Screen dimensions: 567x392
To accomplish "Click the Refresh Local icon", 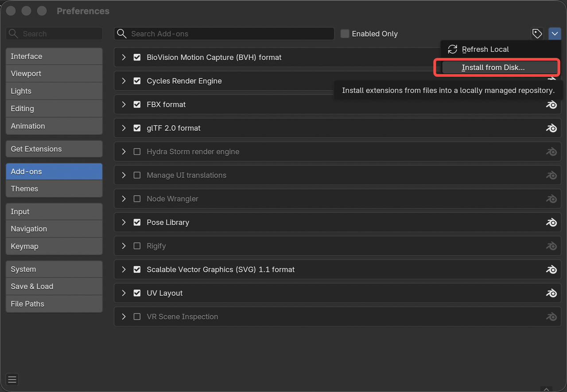I will click(452, 49).
